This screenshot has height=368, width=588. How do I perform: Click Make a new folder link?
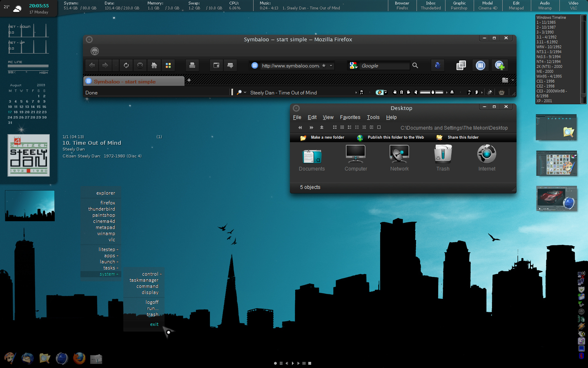click(x=327, y=137)
